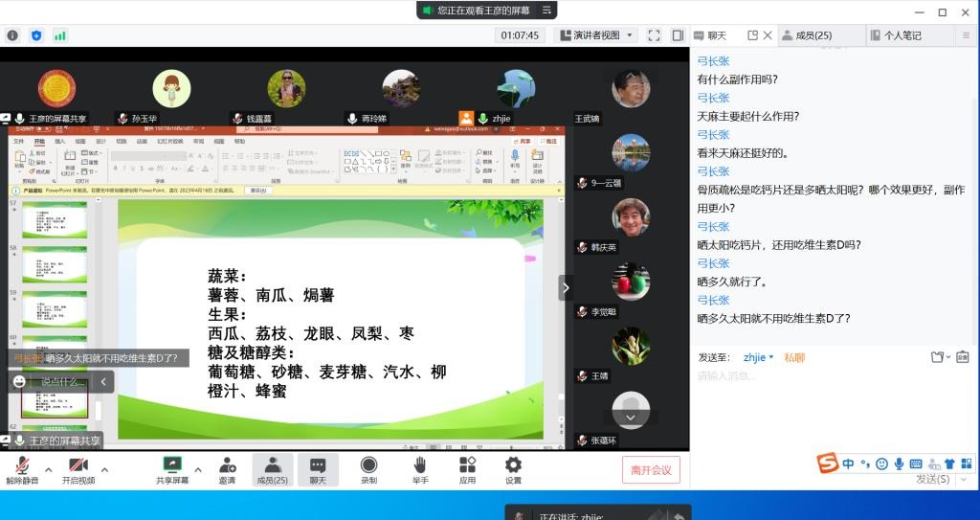Expand audio options arrow beside 解除静音
Image resolution: width=980 pixels, height=520 pixels.
click(x=49, y=469)
